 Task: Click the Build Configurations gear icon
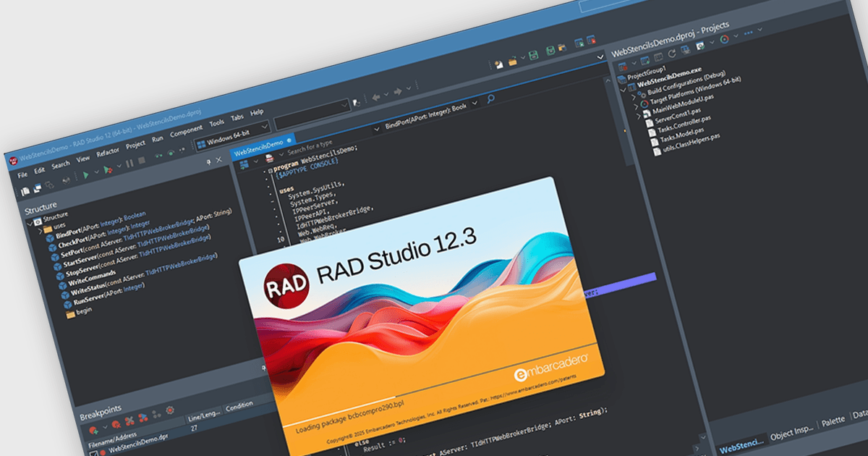(x=642, y=94)
